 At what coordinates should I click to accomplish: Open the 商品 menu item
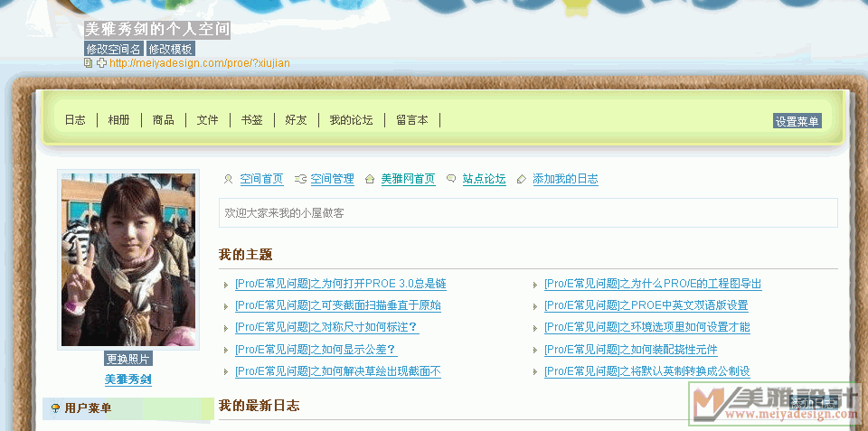(x=164, y=119)
